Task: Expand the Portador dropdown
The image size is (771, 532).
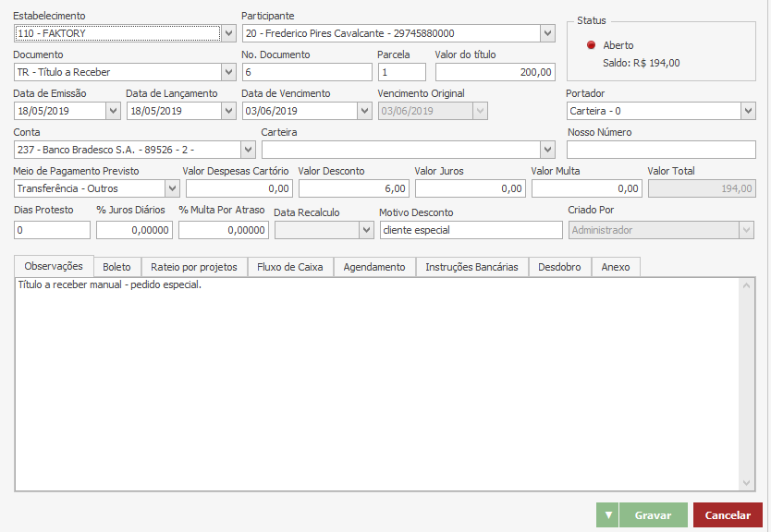Action: coord(748,111)
